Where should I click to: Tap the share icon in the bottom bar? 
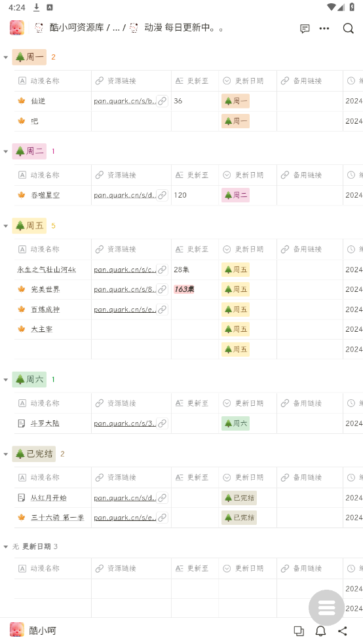pos(343,630)
